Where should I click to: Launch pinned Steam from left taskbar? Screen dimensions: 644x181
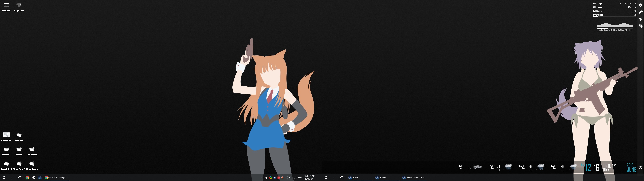[x=40, y=178]
